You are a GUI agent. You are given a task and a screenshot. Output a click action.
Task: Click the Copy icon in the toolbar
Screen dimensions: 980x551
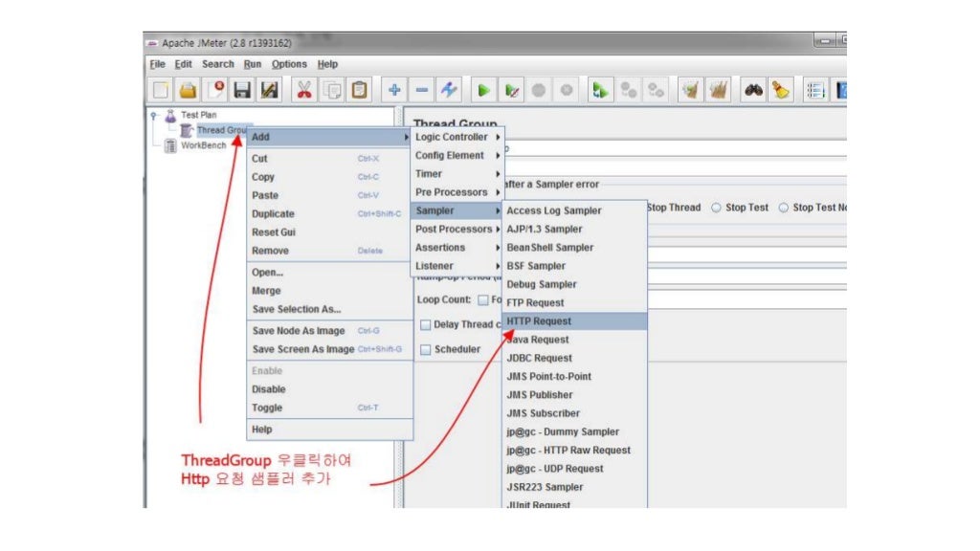point(332,91)
